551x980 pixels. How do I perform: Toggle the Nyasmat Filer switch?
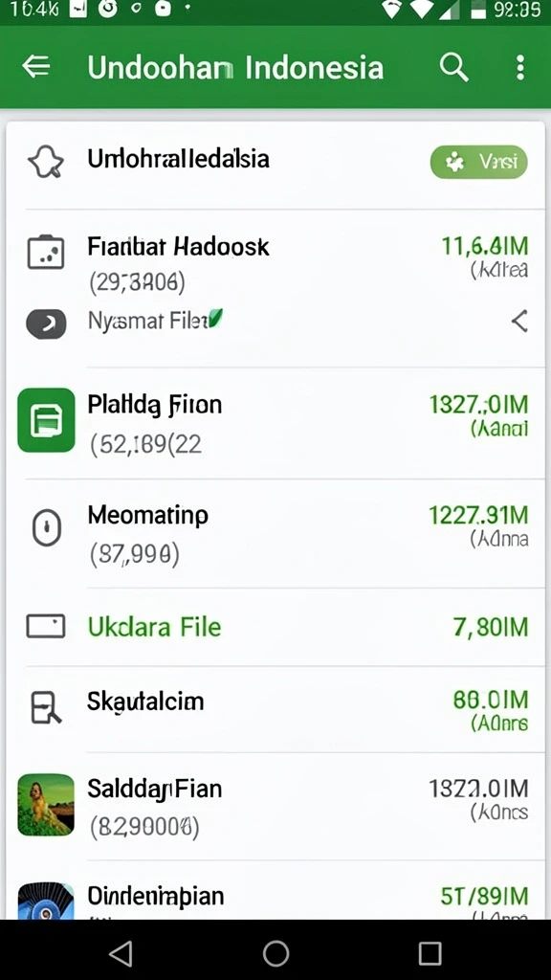pyautogui.click(x=46, y=323)
